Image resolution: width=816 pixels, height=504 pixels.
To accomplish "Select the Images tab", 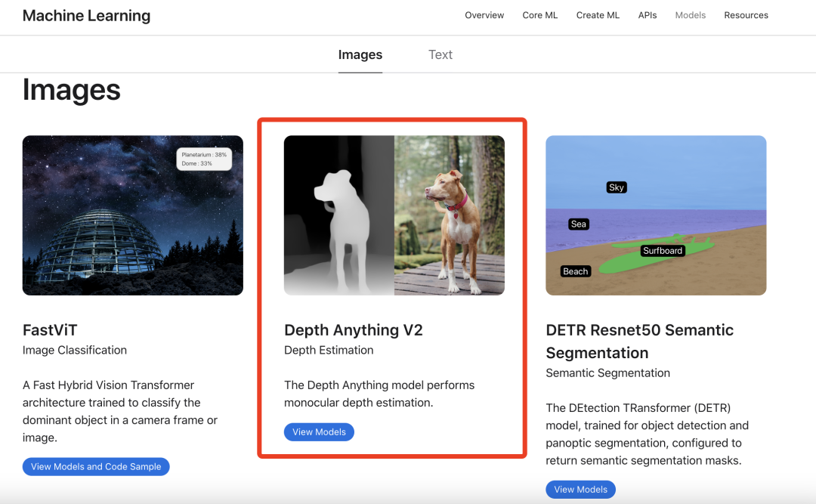I will pos(360,54).
